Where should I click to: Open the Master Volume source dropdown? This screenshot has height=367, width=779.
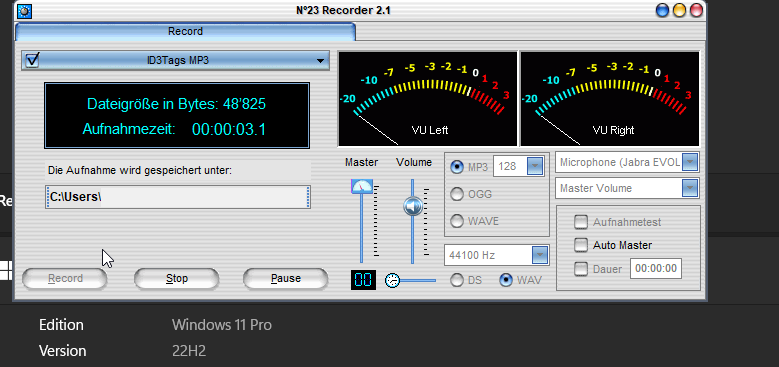(x=690, y=188)
